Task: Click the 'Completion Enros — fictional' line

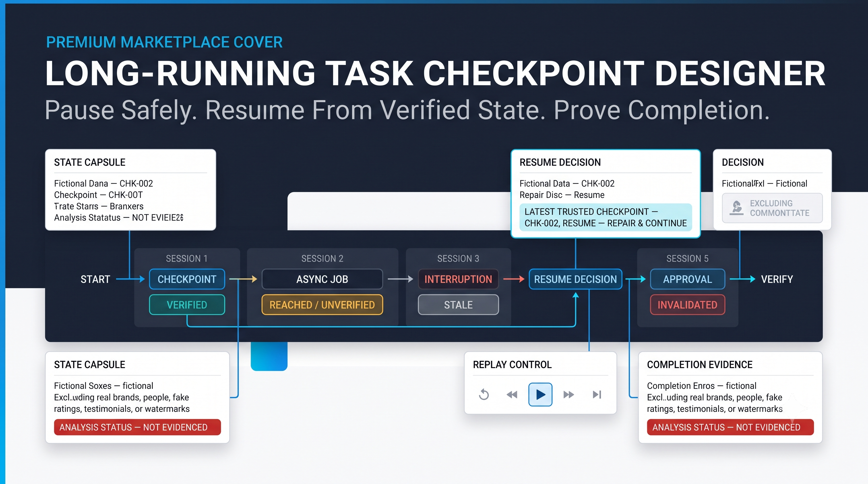Action: pos(701,386)
